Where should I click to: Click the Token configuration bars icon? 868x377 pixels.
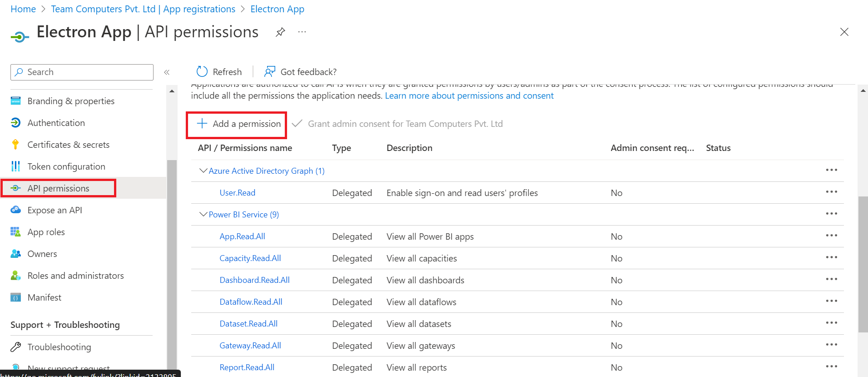[15, 166]
